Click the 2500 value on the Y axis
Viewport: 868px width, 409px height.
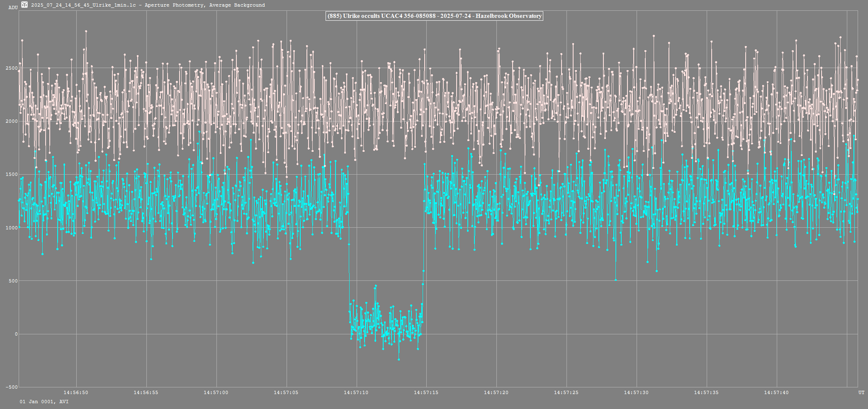12,68
